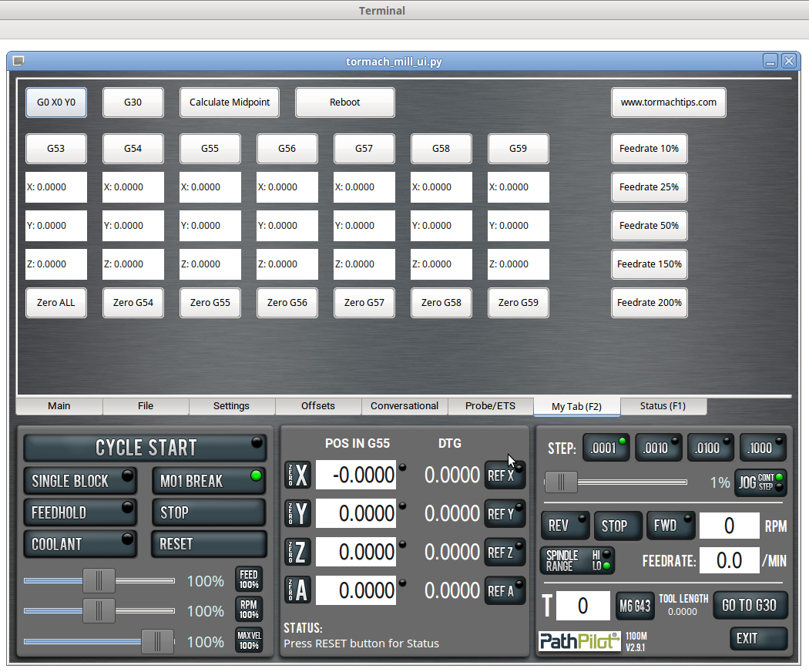Click the Calculate Midpoint button
The height and width of the screenshot is (672, 809).
coord(230,102)
